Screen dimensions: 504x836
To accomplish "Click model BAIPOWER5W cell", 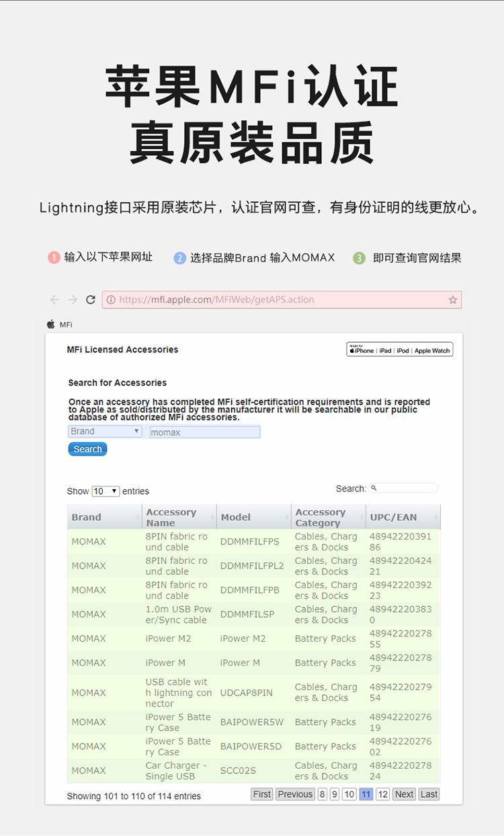I will 251,722.
